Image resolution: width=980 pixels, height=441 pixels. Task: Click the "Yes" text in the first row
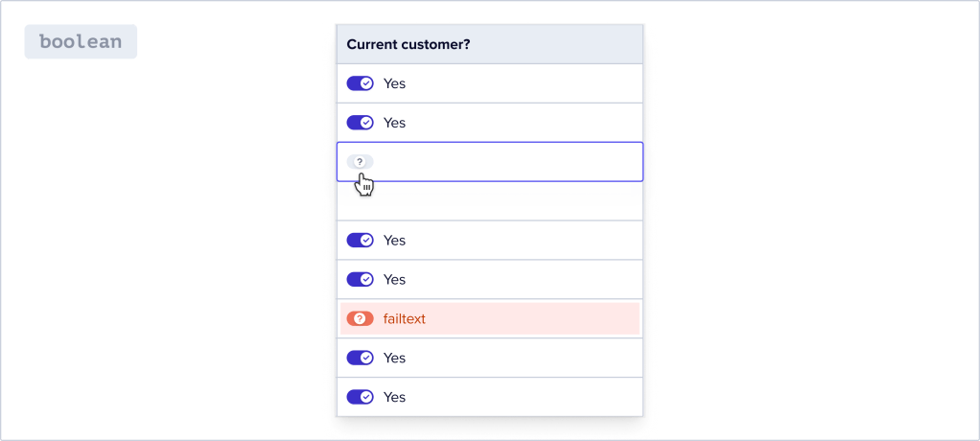coord(394,83)
